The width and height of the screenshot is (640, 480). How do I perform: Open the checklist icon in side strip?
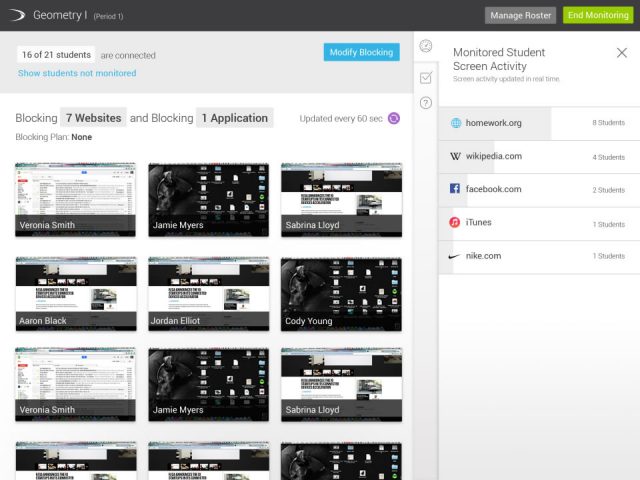(426, 77)
